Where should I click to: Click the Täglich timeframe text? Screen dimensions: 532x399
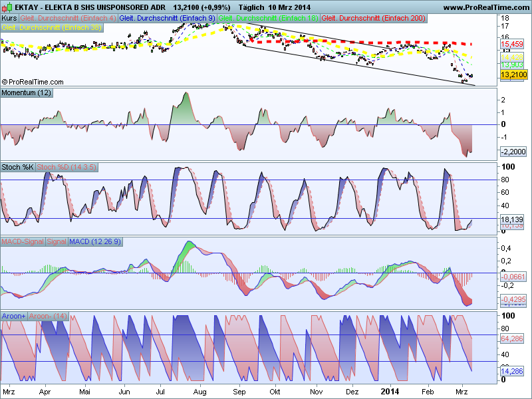tap(252, 7)
